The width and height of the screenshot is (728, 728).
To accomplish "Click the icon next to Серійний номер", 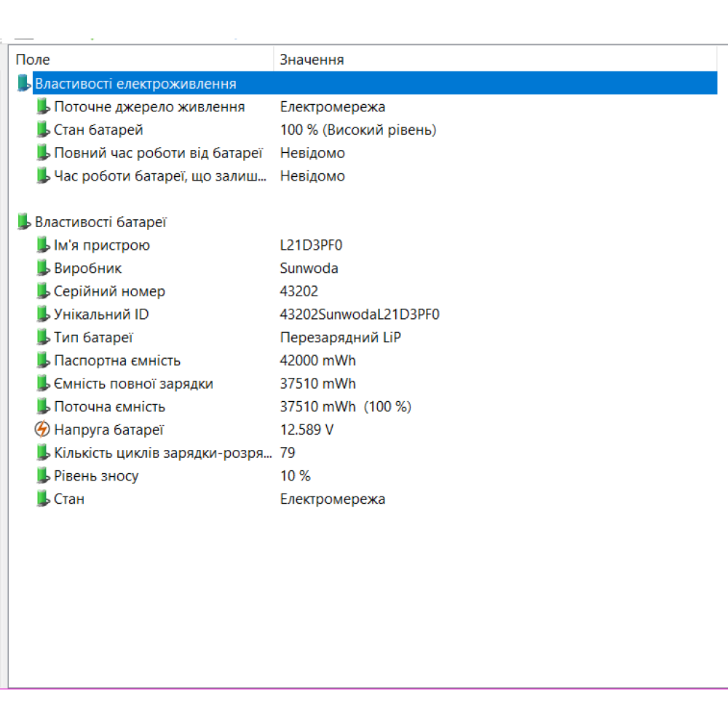I will click(x=43, y=292).
